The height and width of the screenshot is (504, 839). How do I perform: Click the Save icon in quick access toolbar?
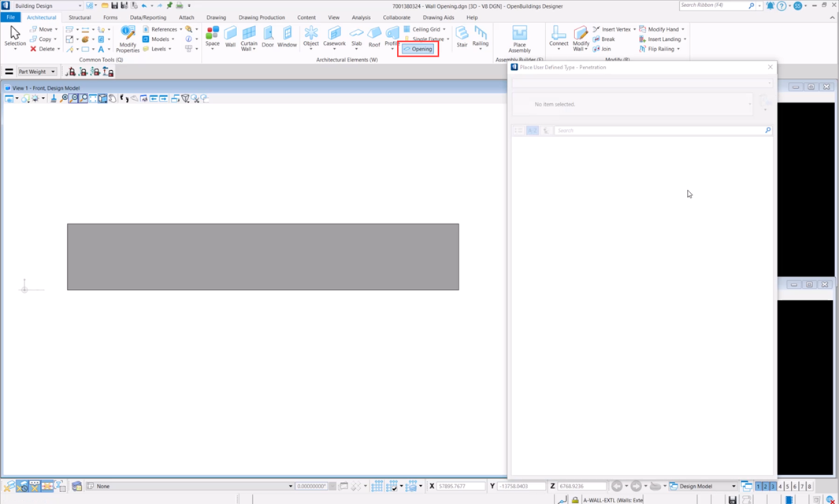(114, 6)
